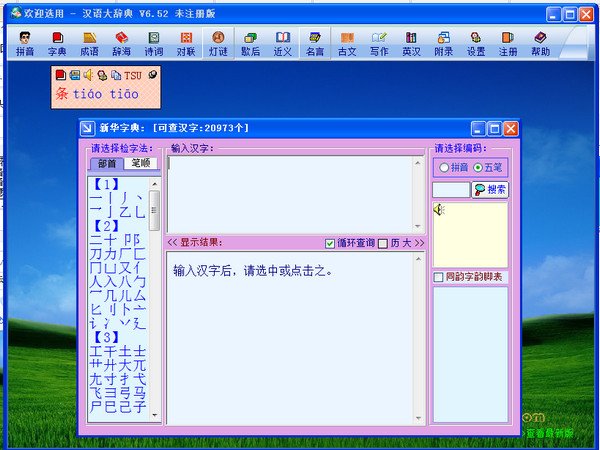Click the >> arrows after 大
The width and height of the screenshot is (600, 450).
(x=419, y=243)
